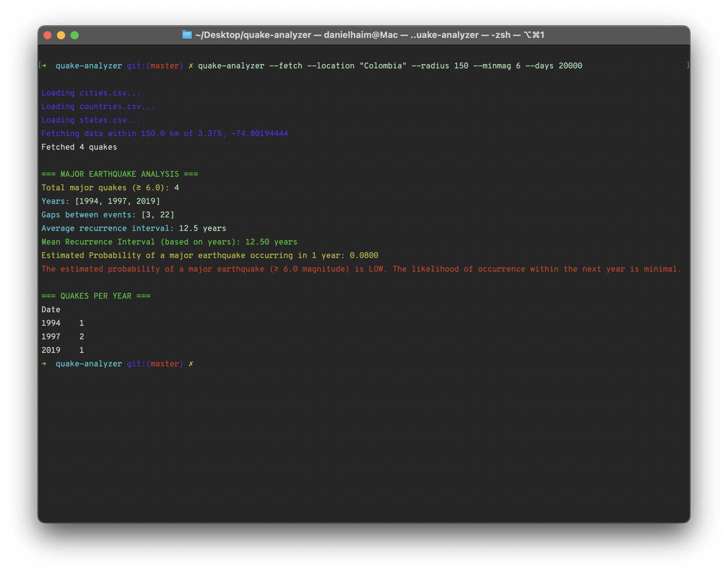Image resolution: width=728 pixels, height=573 pixels.
Task: Click the yellow minimize button
Action: (61, 35)
